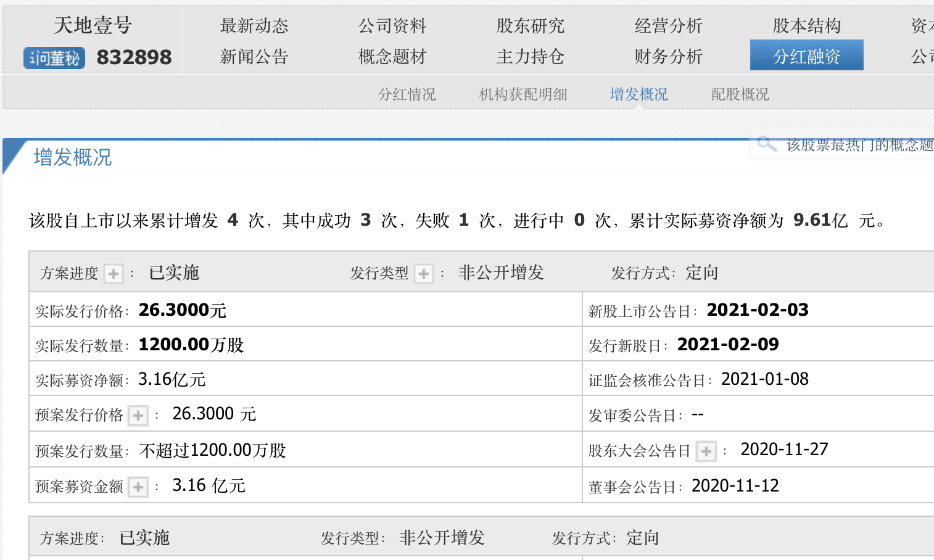Expand the plus icon beside 预案发行价格
The image size is (934, 560).
(x=138, y=415)
